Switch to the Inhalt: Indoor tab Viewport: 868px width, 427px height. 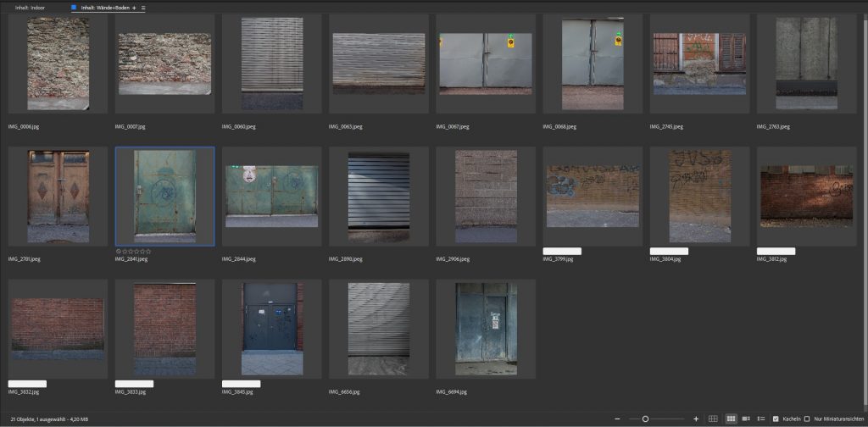click(31, 8)
